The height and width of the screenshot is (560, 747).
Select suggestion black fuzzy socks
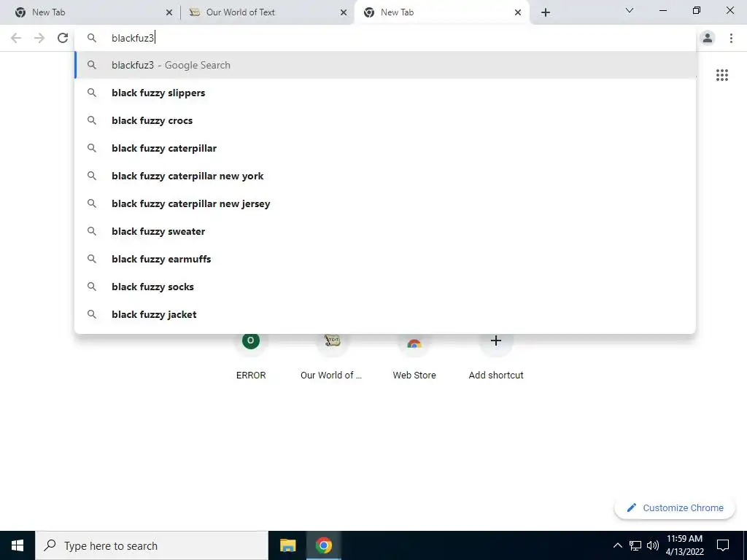coord(385,287)
